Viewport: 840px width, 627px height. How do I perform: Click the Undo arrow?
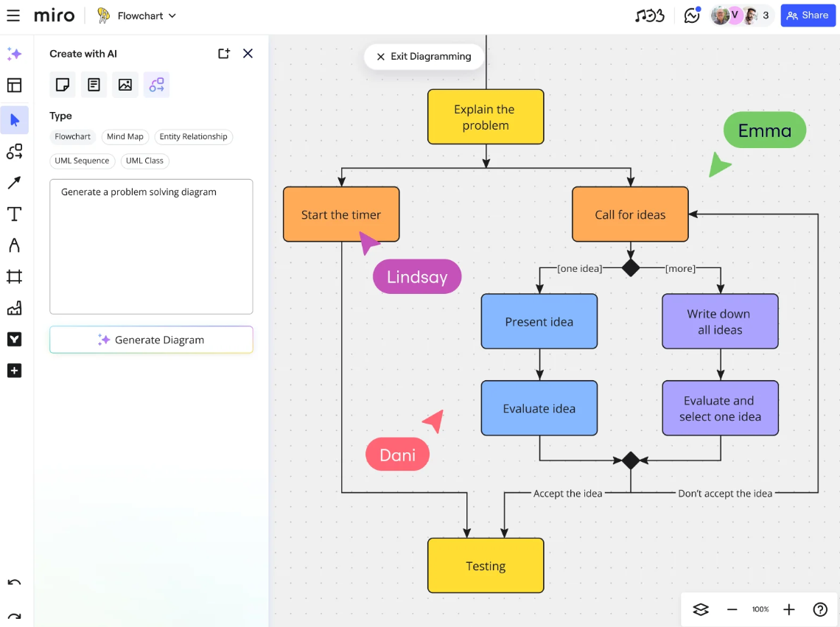pyautogui.click(x=15, y=583)
